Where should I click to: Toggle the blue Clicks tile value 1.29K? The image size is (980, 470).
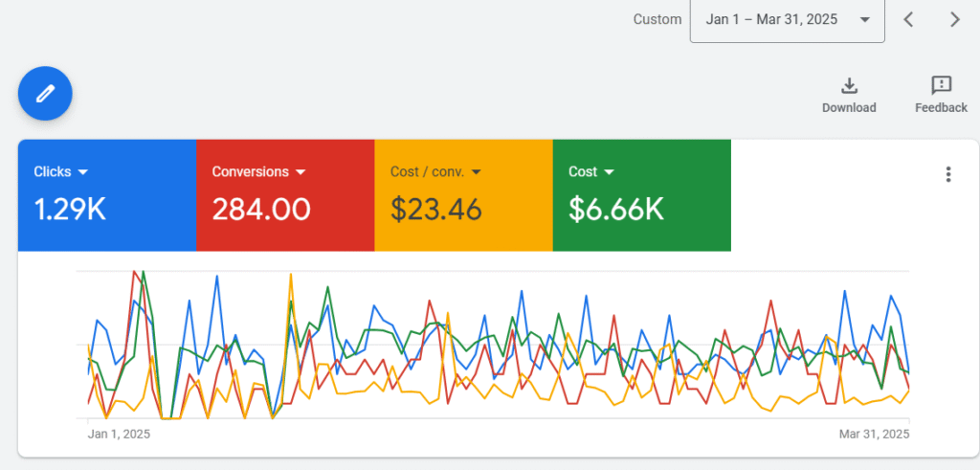click(x=70, y=209)
